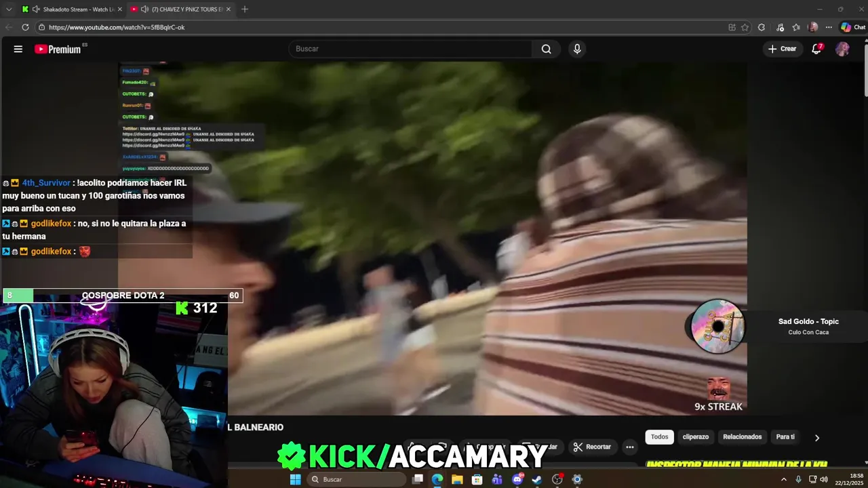Open the YouTube account avatar menu

[842, 49]
